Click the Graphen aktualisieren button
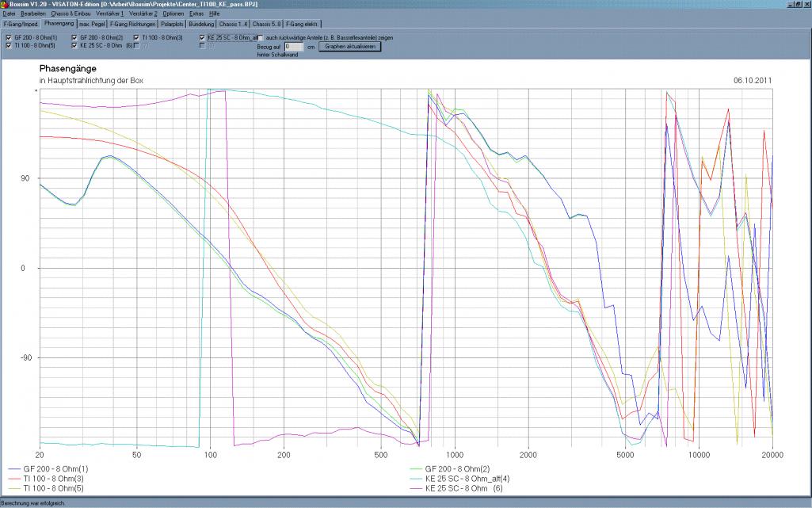812x508 pixels. point(350,46)
